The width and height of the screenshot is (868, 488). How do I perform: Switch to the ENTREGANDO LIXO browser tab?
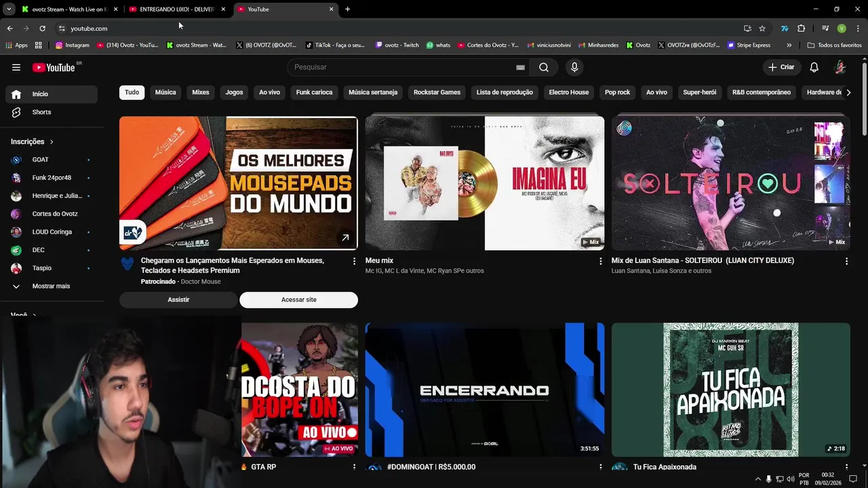176,9
